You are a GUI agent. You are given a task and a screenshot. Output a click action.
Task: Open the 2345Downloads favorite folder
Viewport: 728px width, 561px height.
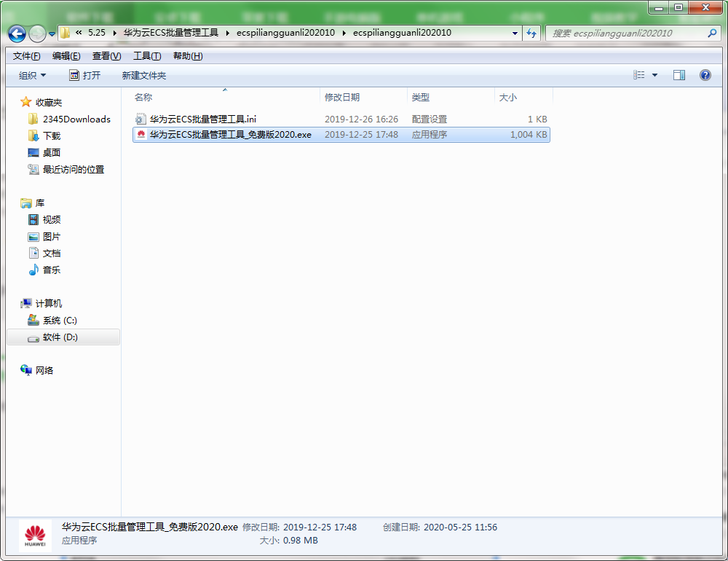76,119
